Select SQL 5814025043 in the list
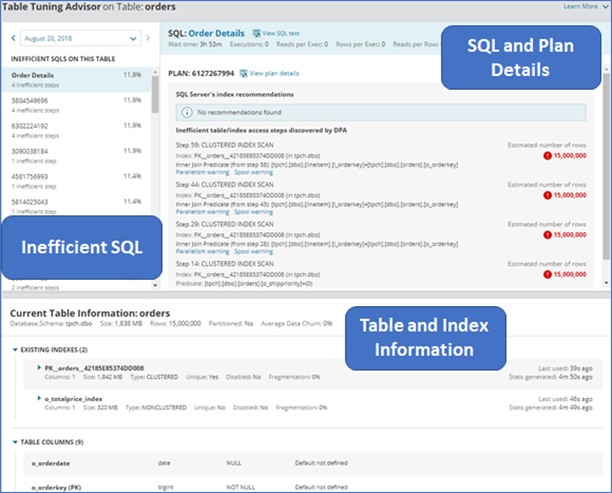612x493 pixels. point(76,206)
